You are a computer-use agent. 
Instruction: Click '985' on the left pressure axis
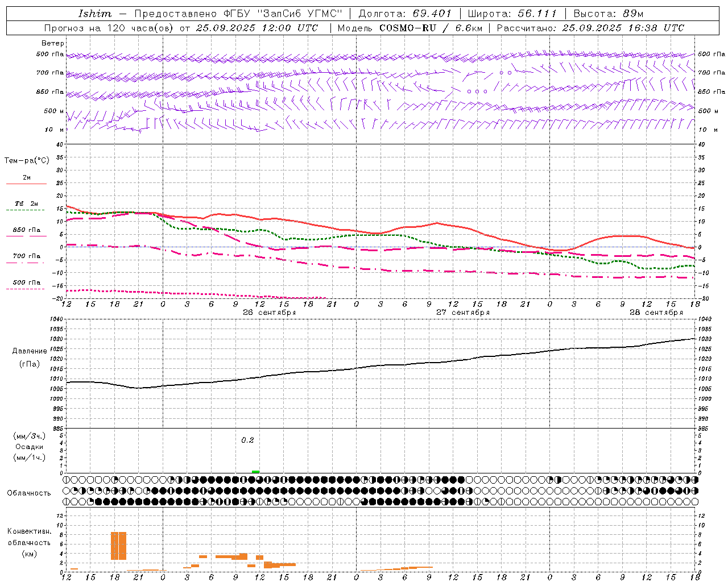pyautogui.click(x=57, y=429)
